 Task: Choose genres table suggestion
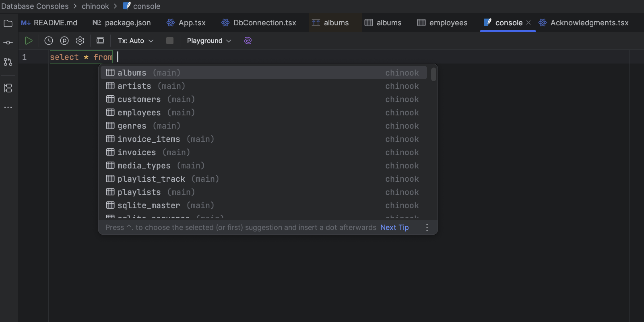[264, 126]
